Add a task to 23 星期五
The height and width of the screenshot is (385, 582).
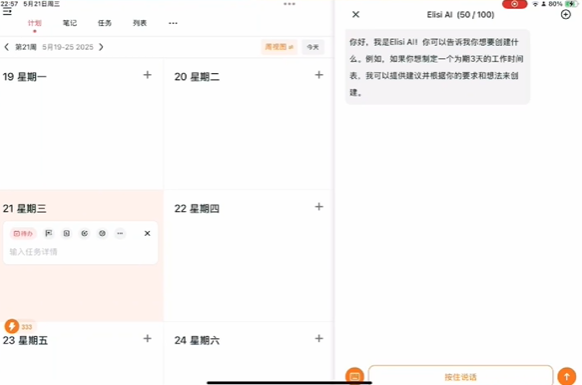click(147, 339)
